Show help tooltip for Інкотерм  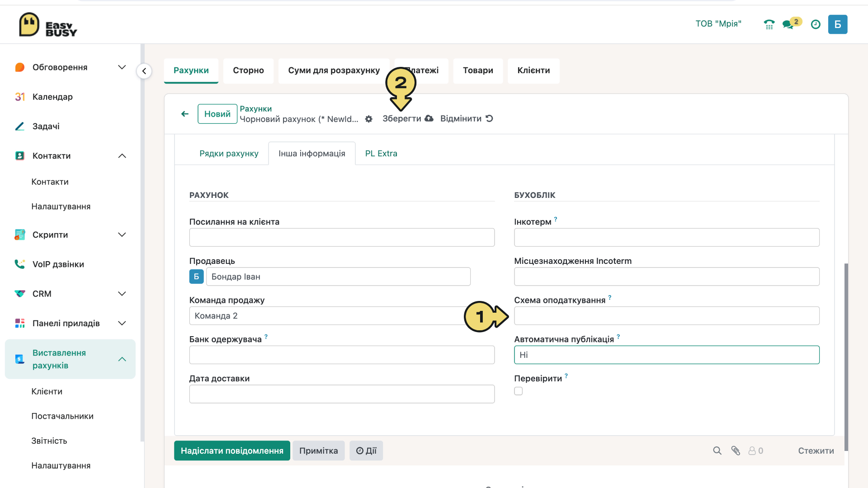(x=556, y=219)
